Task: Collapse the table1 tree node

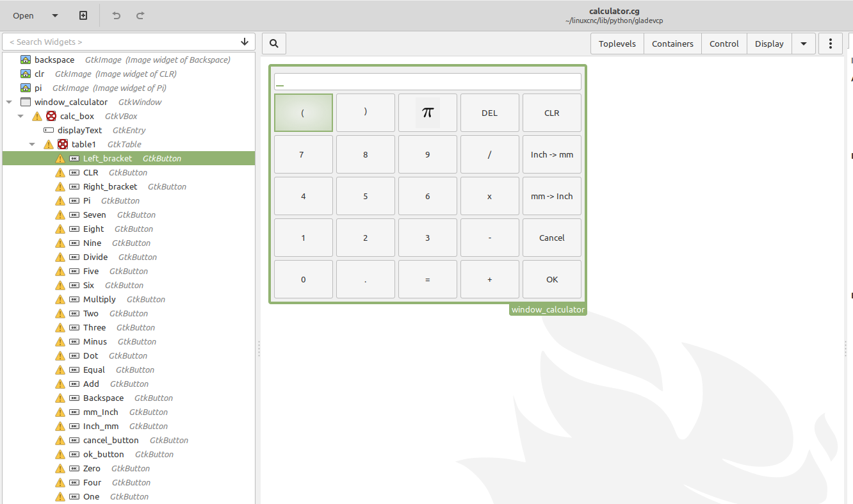Action: (33, 144)
